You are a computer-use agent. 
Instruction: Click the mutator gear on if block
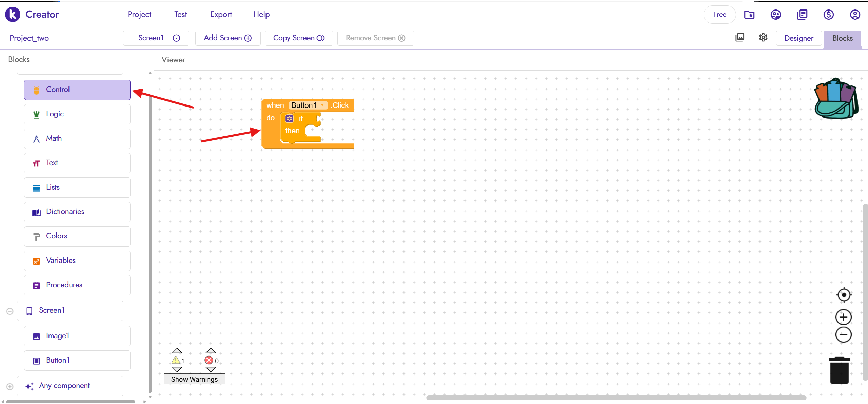point(289,118)
